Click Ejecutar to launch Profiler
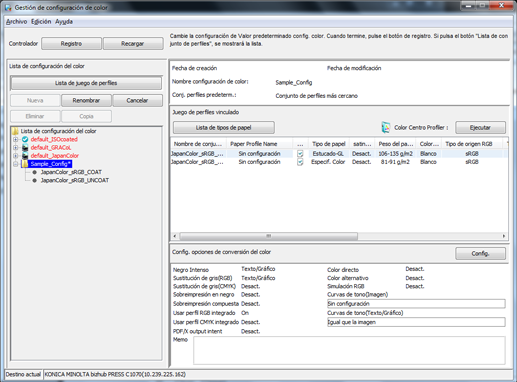This screenshot has width=517, height=382. pos(480,127)
